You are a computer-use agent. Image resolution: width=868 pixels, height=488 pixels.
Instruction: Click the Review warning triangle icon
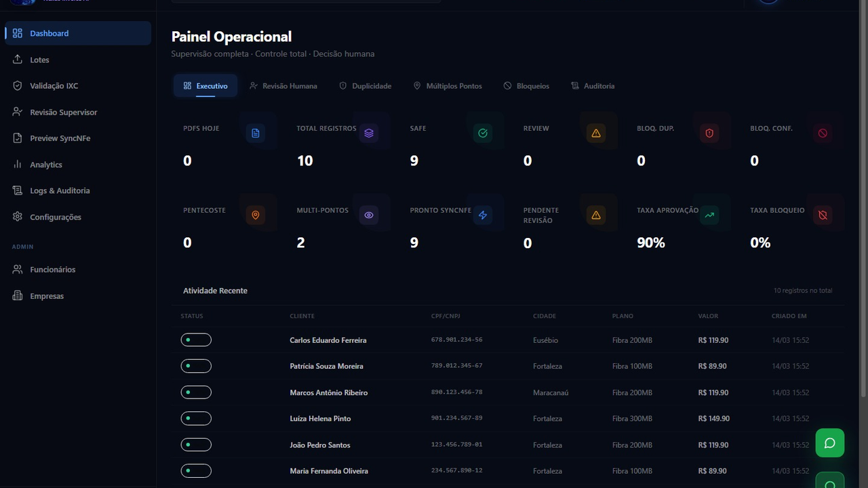[596, 133]
